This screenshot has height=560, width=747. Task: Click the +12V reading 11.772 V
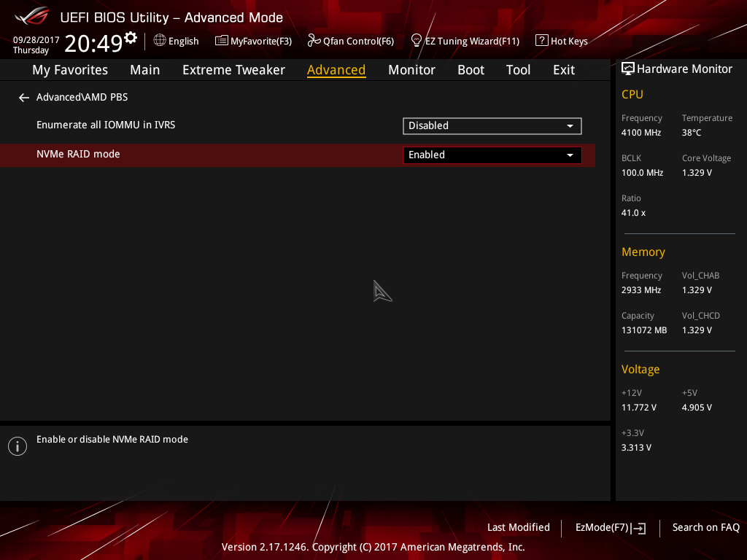click(x=639, y=408)
